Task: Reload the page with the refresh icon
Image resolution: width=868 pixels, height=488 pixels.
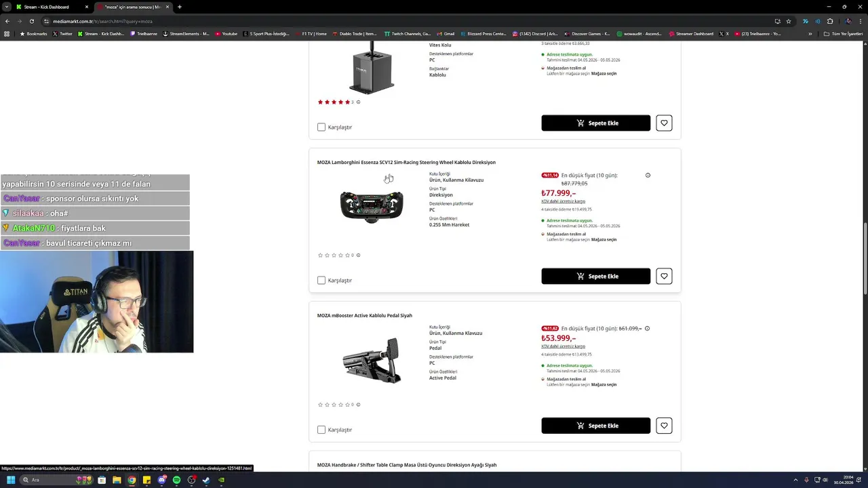Action: click(31, 21)
